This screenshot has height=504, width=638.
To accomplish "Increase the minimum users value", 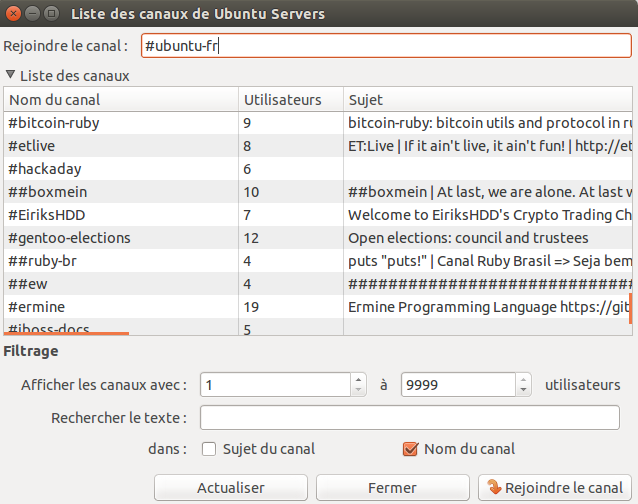I will pyautogui.click(x=358, y=379).
